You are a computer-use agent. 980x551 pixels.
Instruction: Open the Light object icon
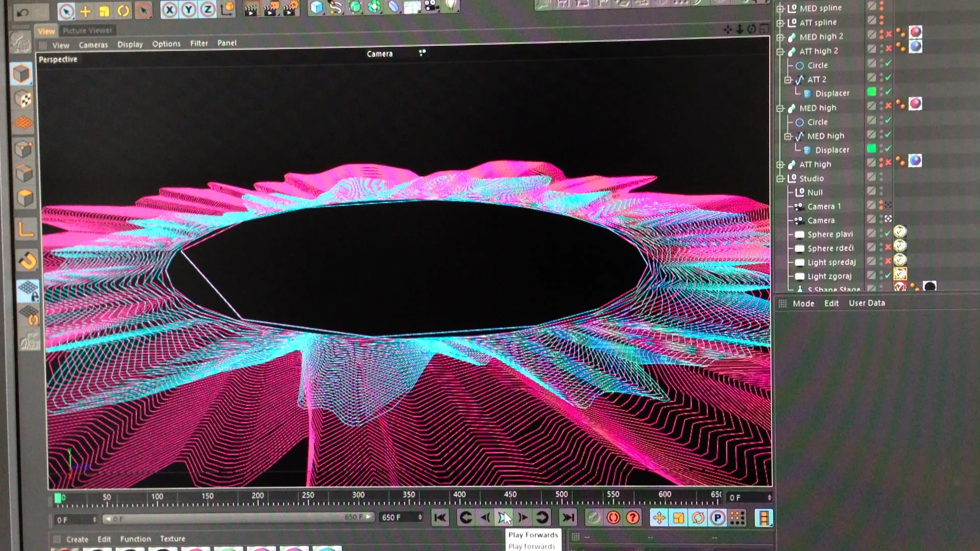pos(452,6)
